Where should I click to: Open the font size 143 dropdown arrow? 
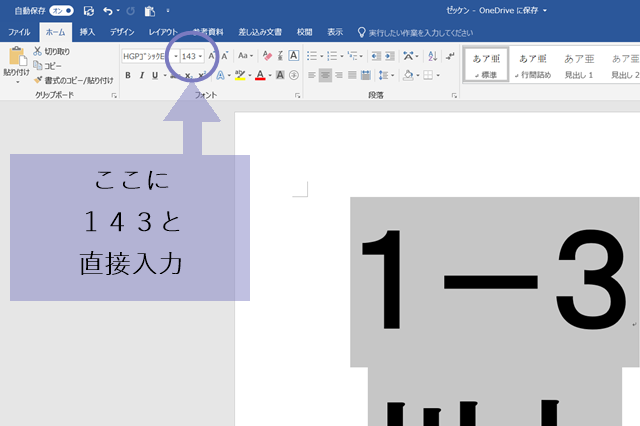coord(200,56)
